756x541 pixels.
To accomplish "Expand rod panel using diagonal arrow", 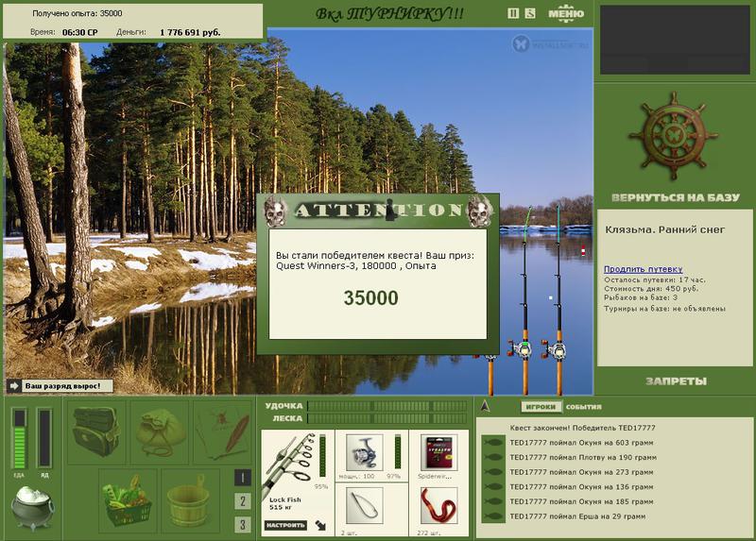I will pyautogui.click(x=320, y=525).
